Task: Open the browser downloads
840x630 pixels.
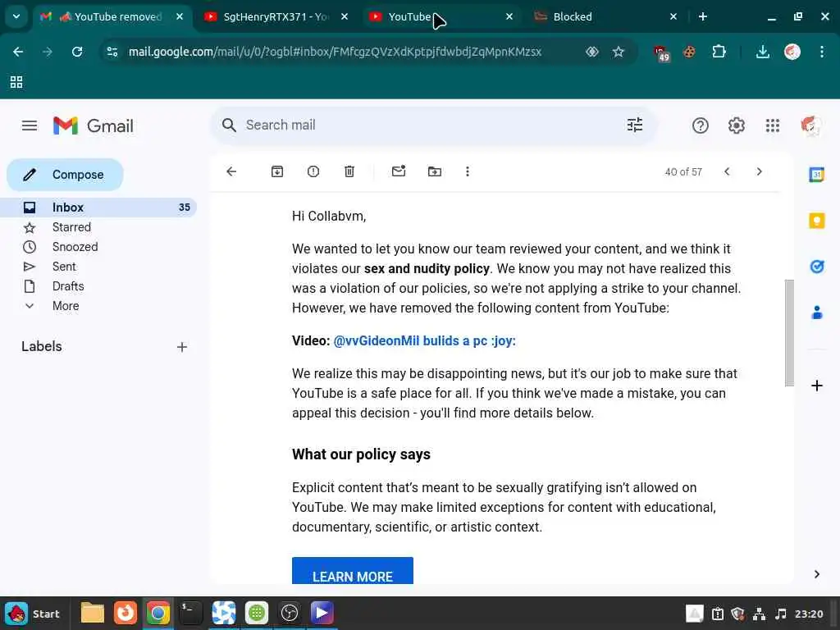Action: [762, 52]
